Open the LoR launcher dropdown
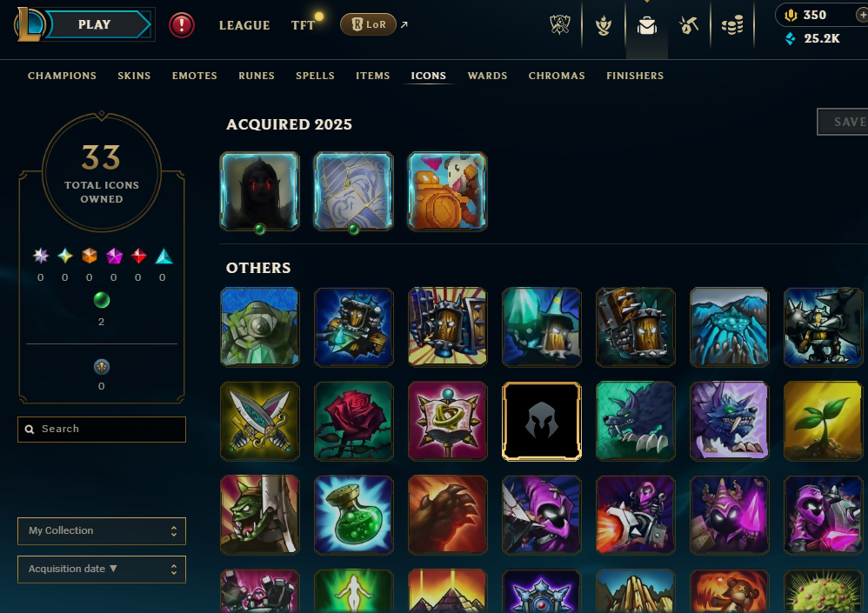The width and height of the screenshot is (868, 613). pos(368,24)
